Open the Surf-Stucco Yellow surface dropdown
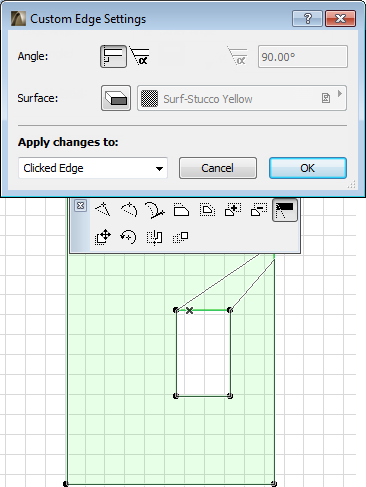 point(242,98)
